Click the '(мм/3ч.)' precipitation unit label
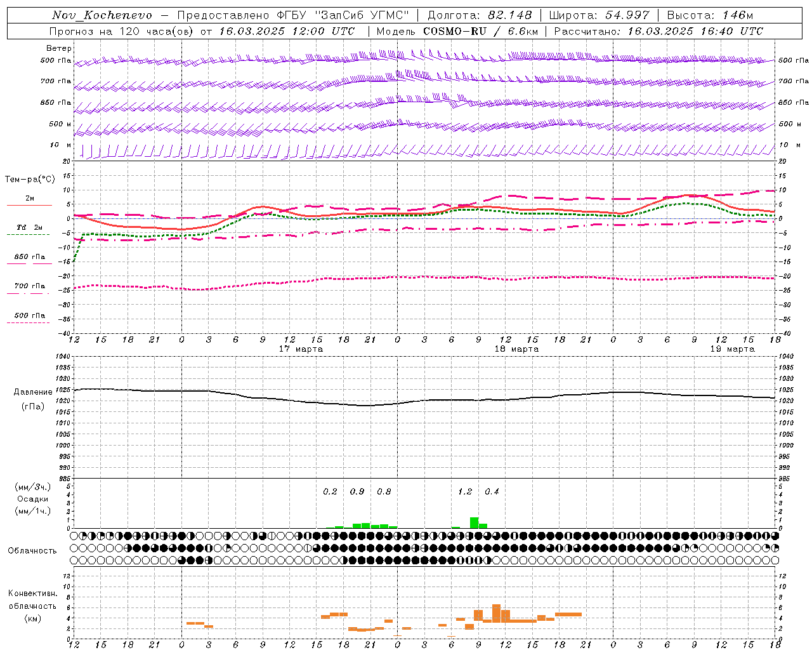The height and width of the screenshot is (650, 812). coord(33,487)
